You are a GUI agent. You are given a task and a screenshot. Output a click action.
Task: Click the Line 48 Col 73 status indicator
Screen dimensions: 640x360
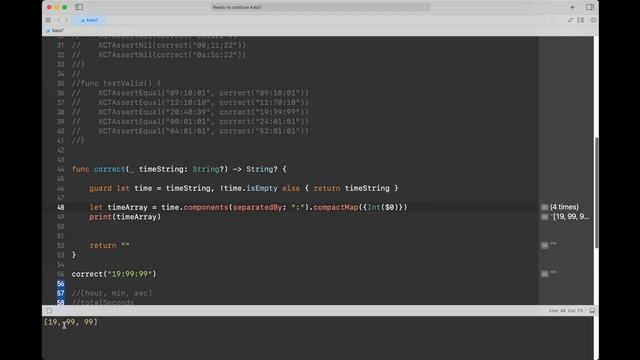point(566,311)
